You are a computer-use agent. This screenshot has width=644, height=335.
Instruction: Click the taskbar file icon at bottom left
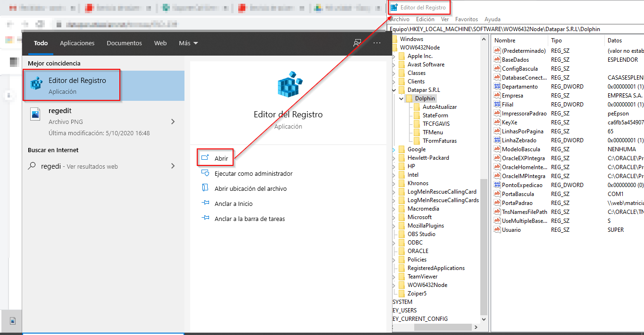click(13, 321)
